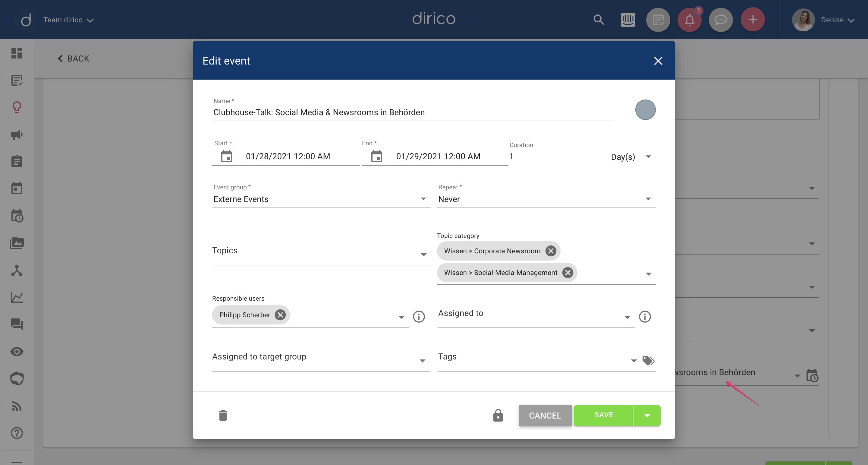Click the event color circle beside the name
The width and height of the screenshot is (868, 465).
pos(645,109)
